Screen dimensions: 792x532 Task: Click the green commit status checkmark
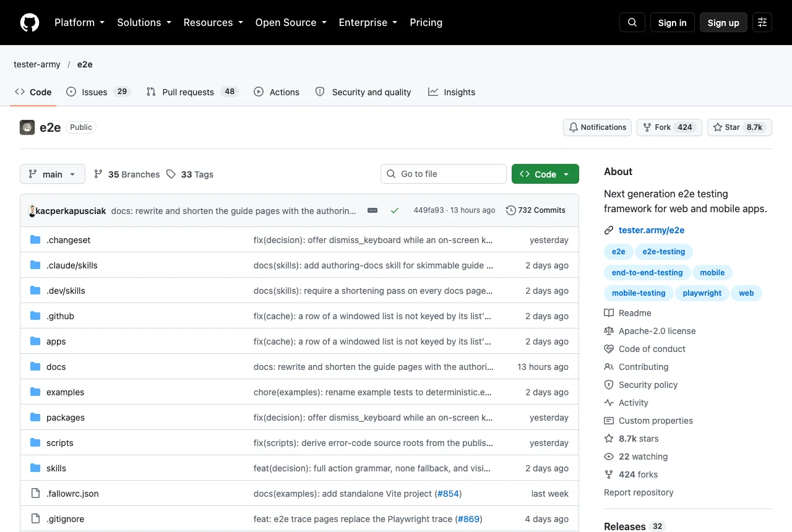395,210
